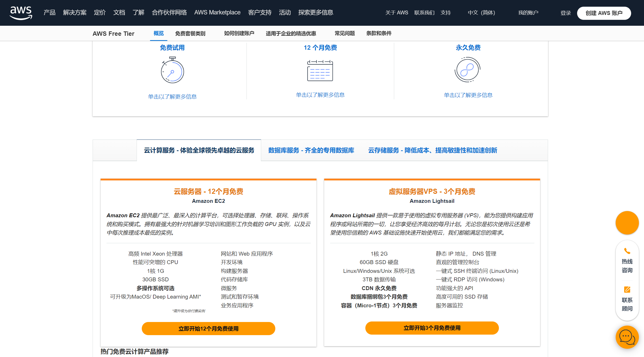Screen dimensions: 644x357
Task: Click 单击以了解更多信息 under 免费试用
Action: click(x=172, y=97)
